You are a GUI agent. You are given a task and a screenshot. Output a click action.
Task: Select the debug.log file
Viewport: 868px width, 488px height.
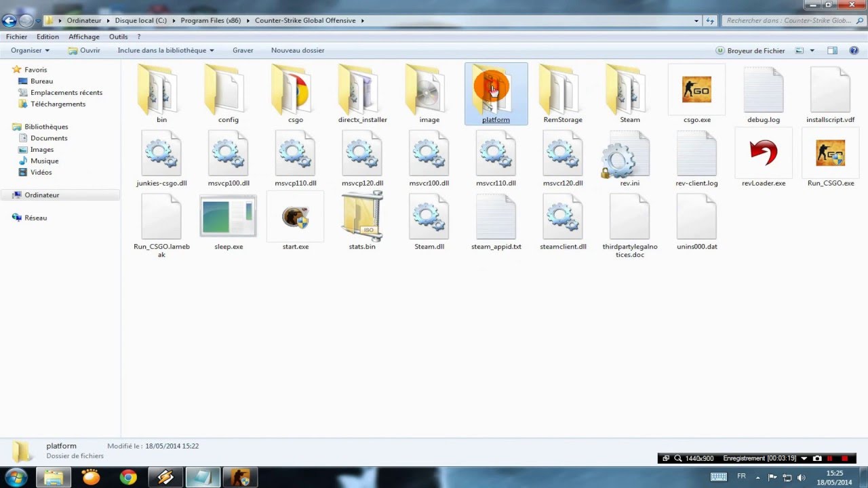click(764, 94)
